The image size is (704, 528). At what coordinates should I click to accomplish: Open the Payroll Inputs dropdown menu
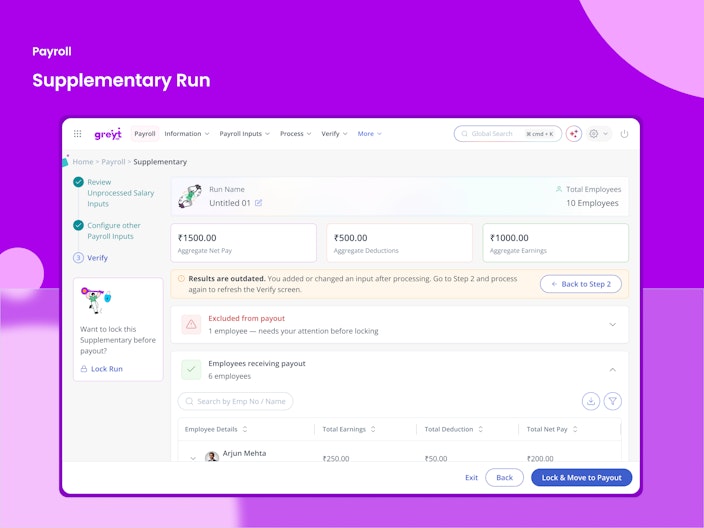(x=244, y=134)
